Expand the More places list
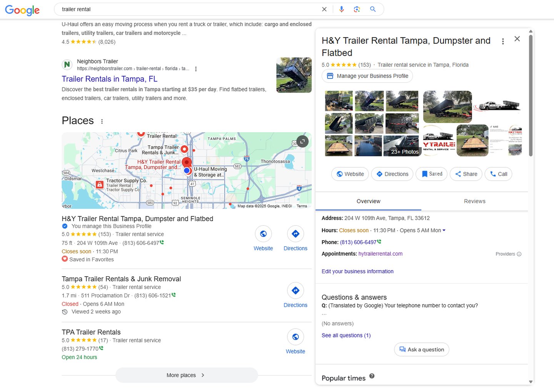Screen dimensions: 554x392 click(187, 375)
